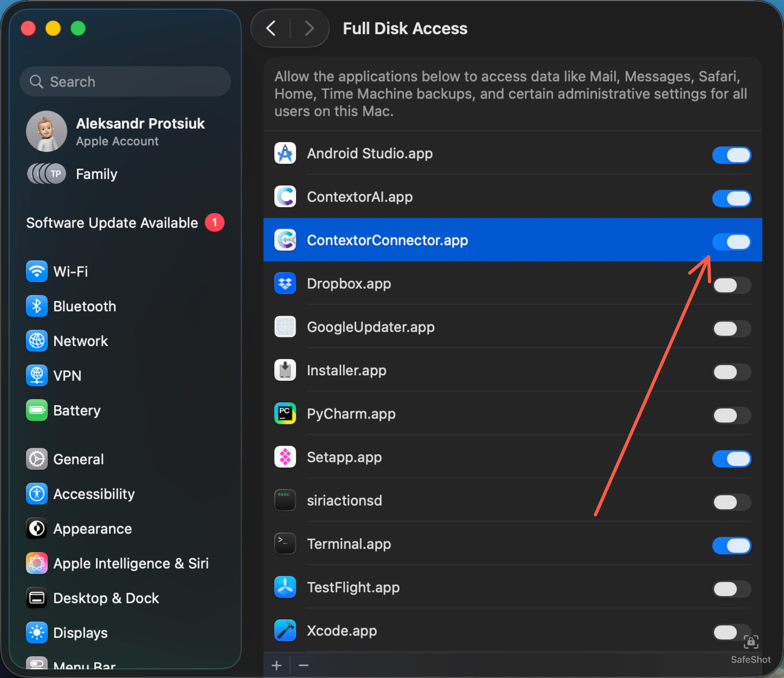Click the Displays sun icon

point(37,632)
